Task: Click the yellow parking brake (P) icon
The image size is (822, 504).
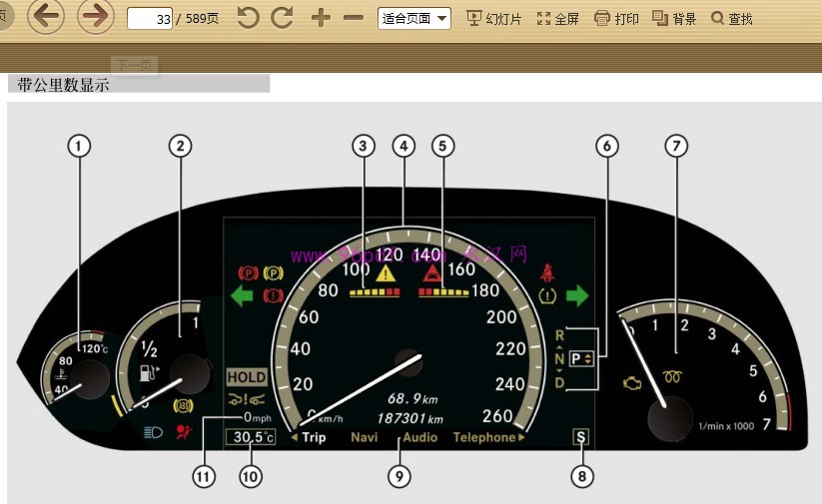Action: tap(273, 272)
